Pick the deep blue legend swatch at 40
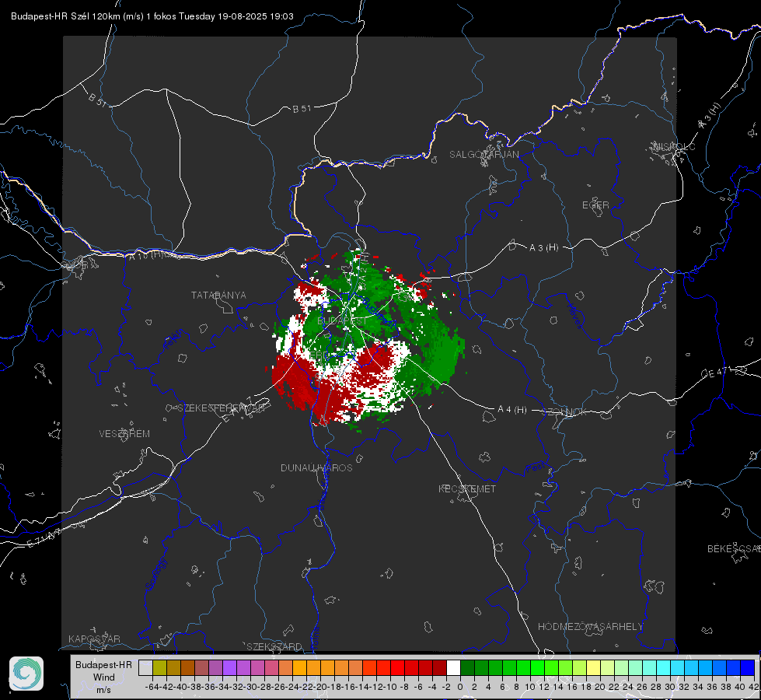 coord(748,667)
